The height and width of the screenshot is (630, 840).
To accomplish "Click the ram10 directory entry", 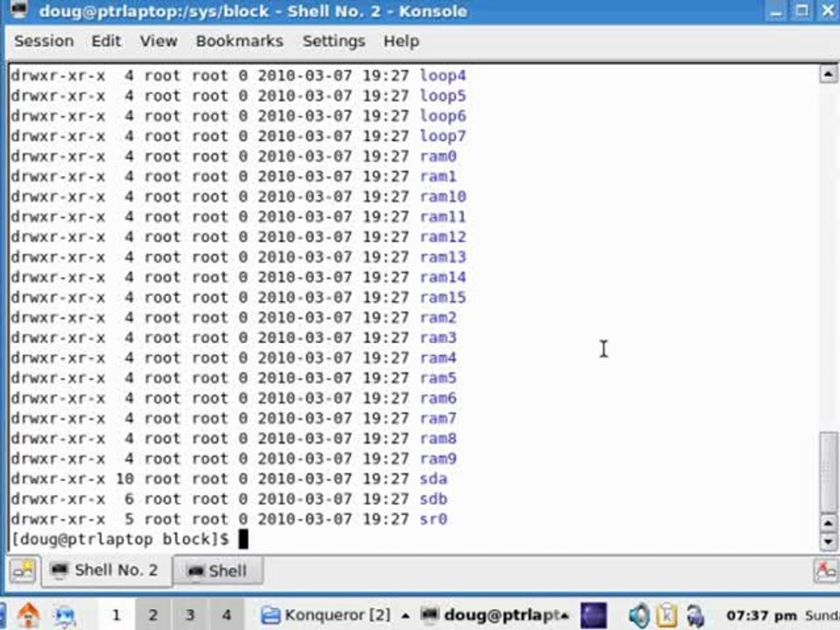I will point(443,197).
